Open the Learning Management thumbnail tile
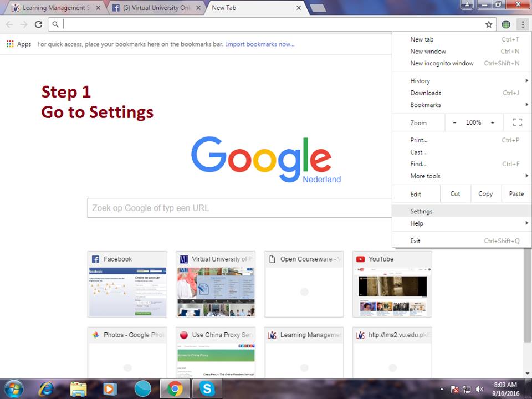Image resolution: width=532 pixels, height=399 pixels. point(304,352)
